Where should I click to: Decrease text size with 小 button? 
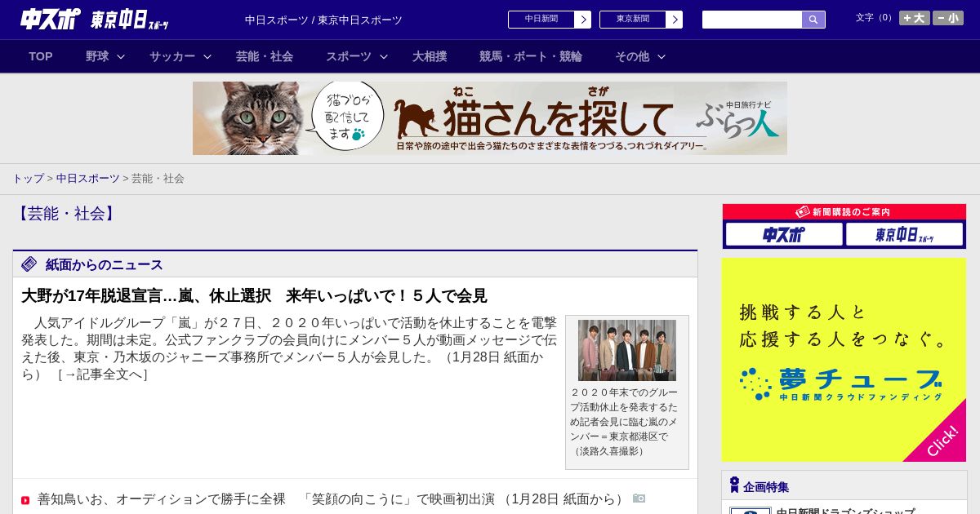[948, 18]
